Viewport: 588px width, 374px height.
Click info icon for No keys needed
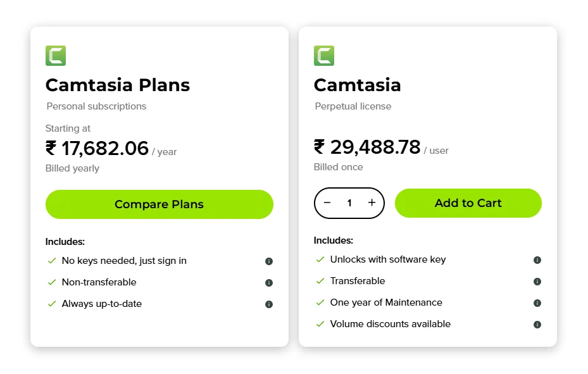point(269,261)
